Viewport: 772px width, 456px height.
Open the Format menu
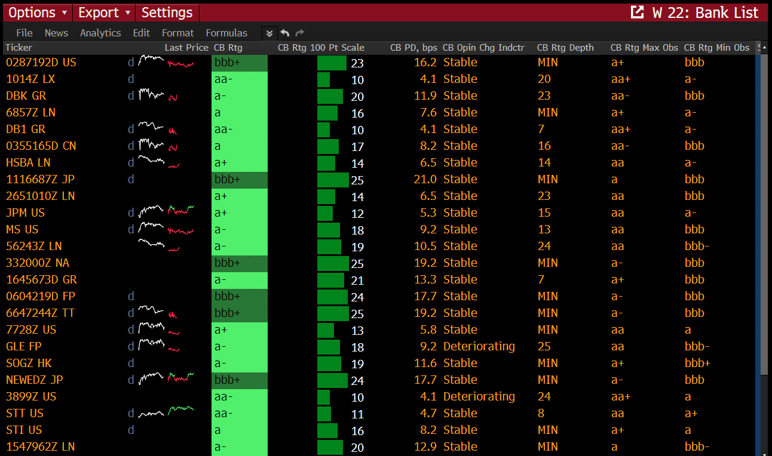(x=178, y=33)
